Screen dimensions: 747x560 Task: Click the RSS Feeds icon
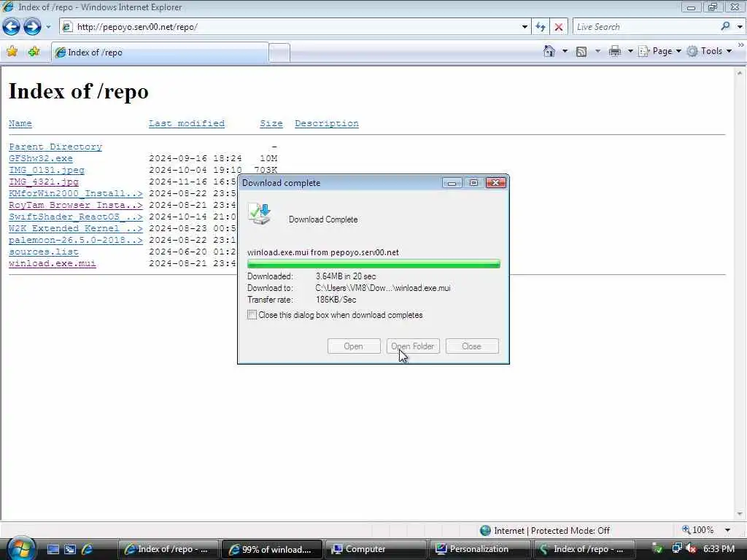(x=581, y=52)
